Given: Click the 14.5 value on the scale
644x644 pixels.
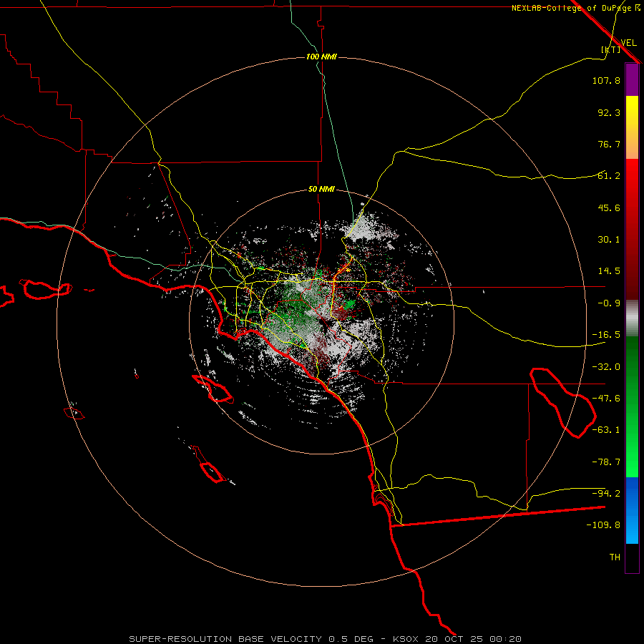Looking at the screenshot, I should click(609, 271).
